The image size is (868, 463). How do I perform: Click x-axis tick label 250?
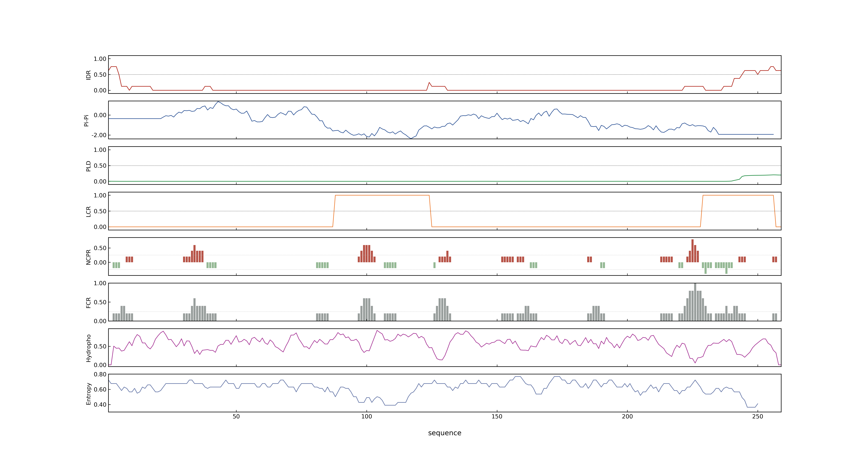pyautogui.click(x=758, y=416)
